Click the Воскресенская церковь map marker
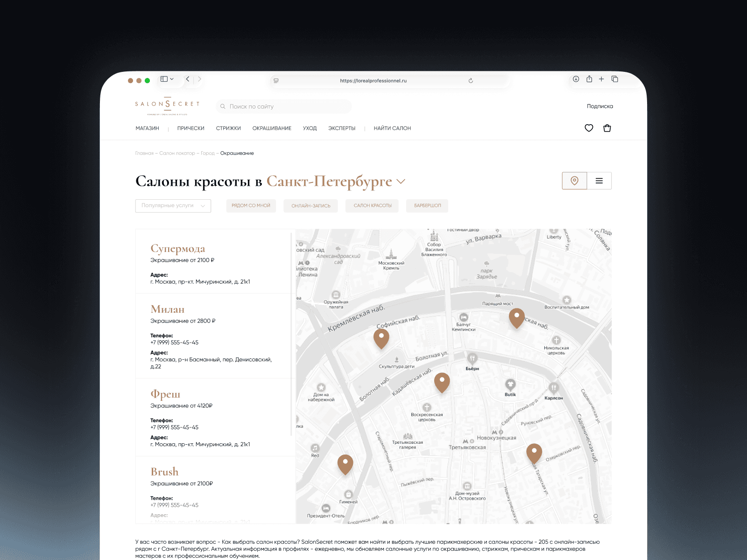This screenshot has height=560, width=747. (x=427, y=407)
